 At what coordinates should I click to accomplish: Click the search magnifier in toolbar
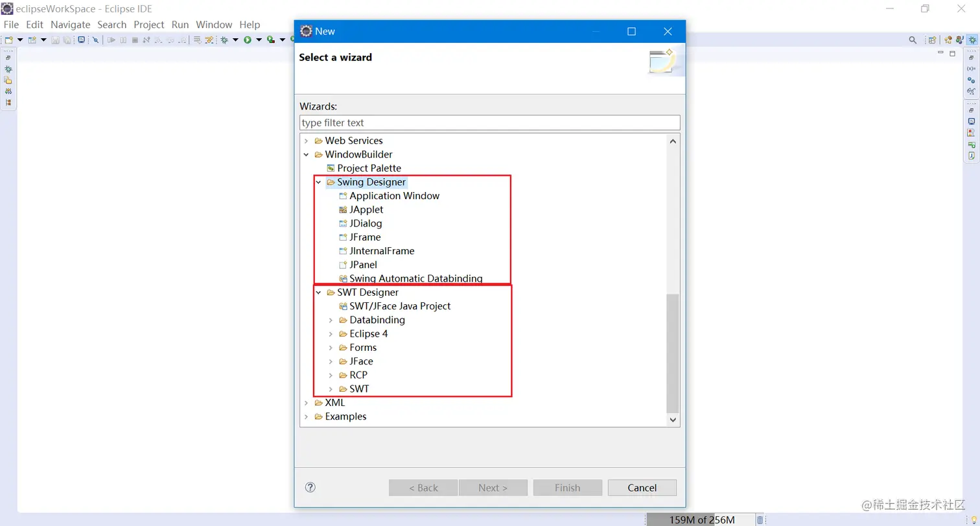(913, 40)
